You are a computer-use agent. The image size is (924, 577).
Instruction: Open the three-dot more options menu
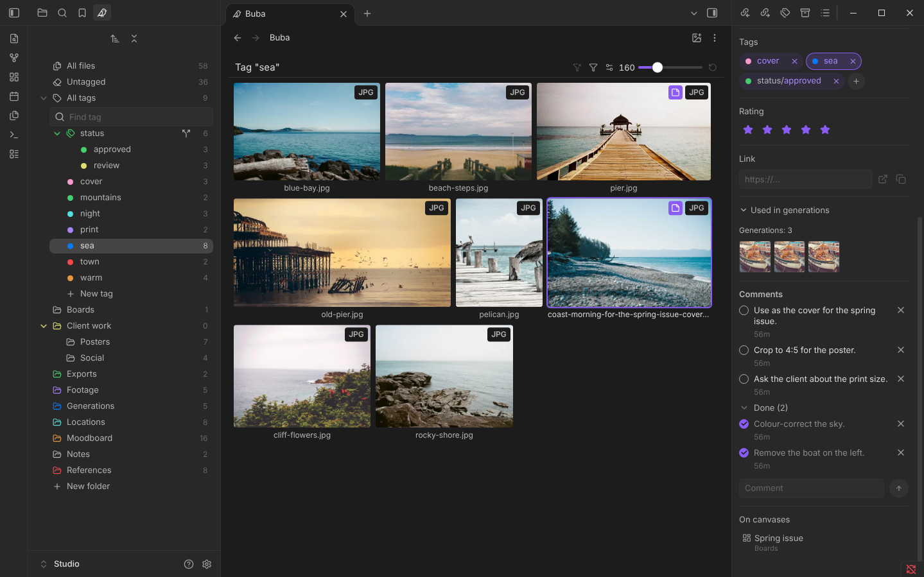[715, 38]
